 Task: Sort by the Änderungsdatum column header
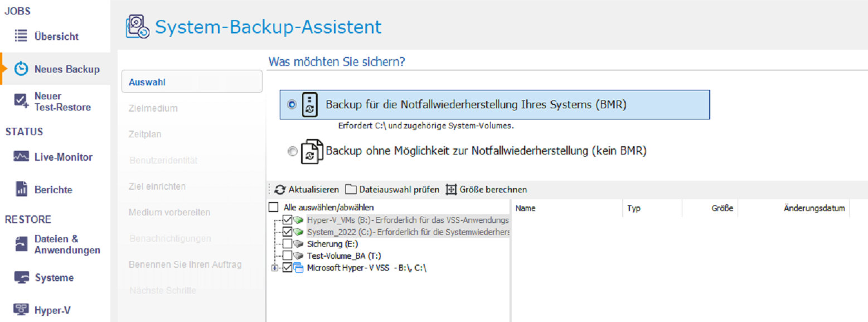tap(814, 208)
